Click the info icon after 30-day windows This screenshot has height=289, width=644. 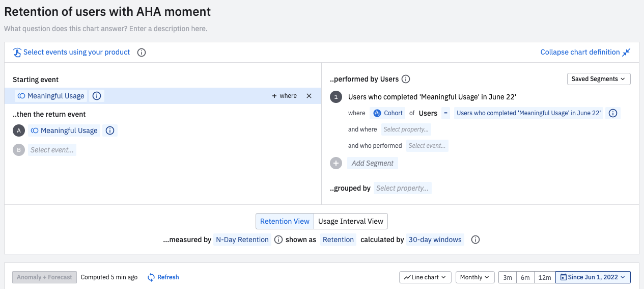475,240
